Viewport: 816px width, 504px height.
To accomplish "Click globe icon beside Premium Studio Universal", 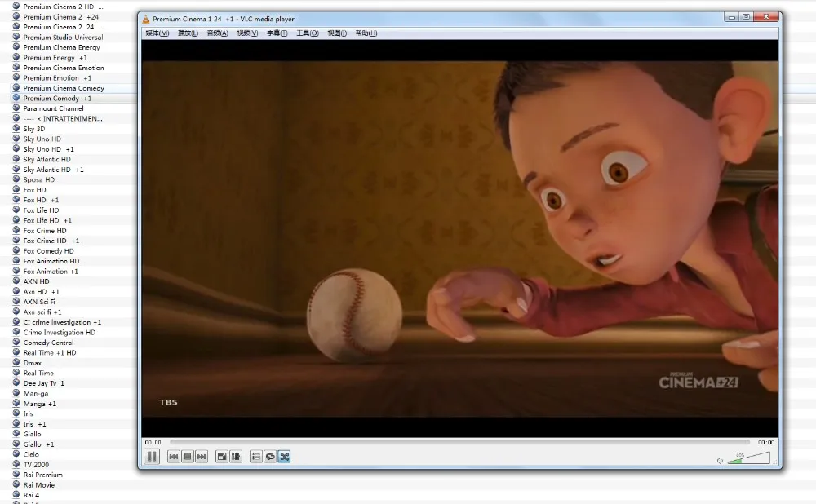I will tap(16, 37).
